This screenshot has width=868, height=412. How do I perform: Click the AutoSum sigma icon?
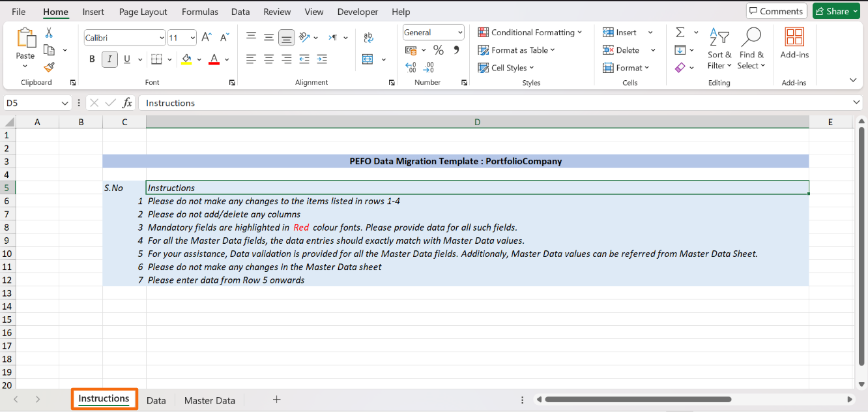coord(680,33)
